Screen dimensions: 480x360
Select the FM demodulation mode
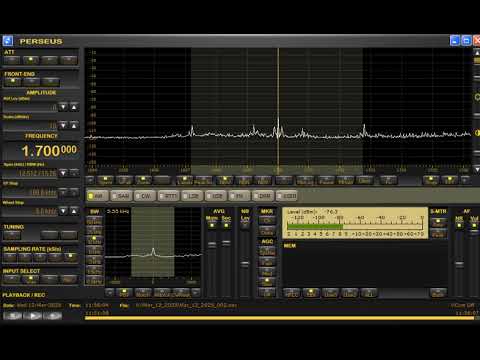click(x=239, y=196)
